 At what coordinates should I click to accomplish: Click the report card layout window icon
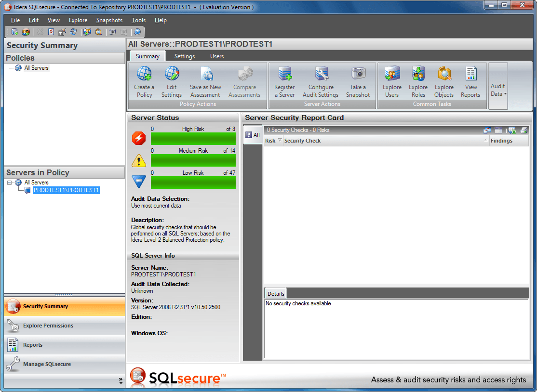click(498, 130)
